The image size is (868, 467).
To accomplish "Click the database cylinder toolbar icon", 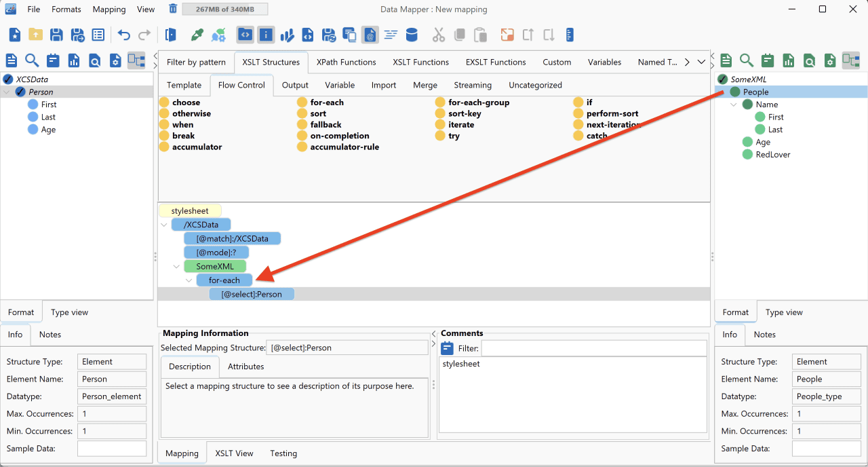I will (411, 35).
